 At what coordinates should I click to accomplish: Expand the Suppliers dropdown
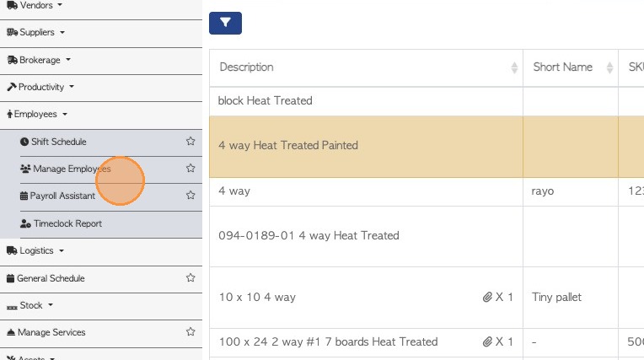click(x=36, y=32)
